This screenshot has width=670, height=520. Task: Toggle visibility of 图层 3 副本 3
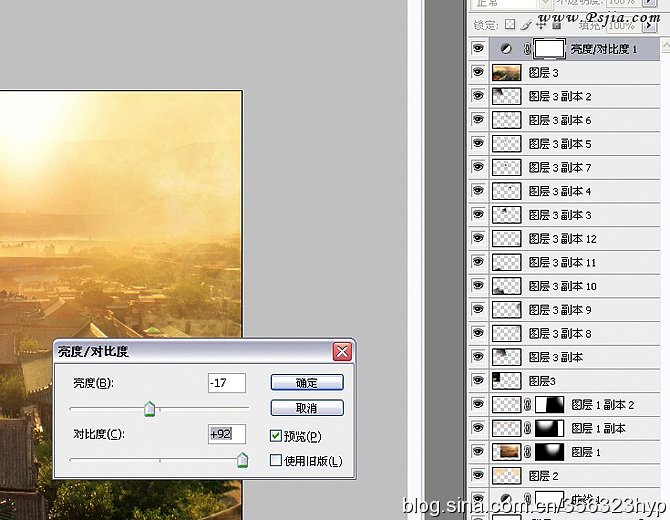(478, 214)
